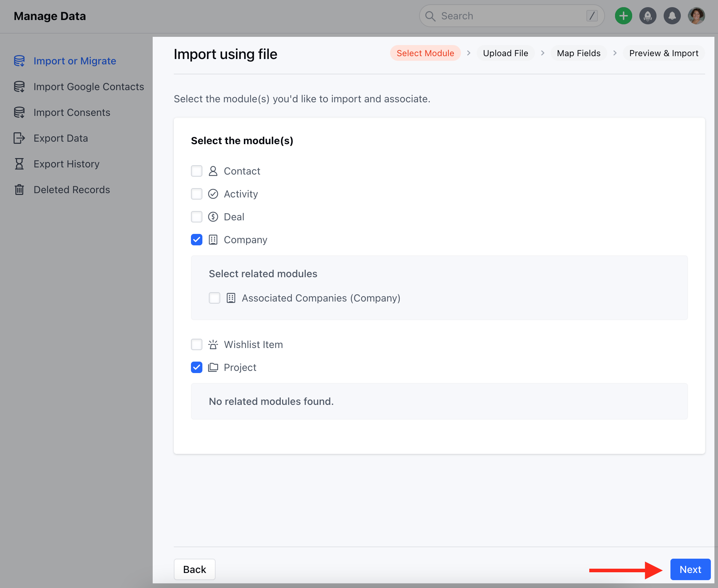Click the Contact person icon
The width and height of the screenshot is (718, 588).
[213, 171]
